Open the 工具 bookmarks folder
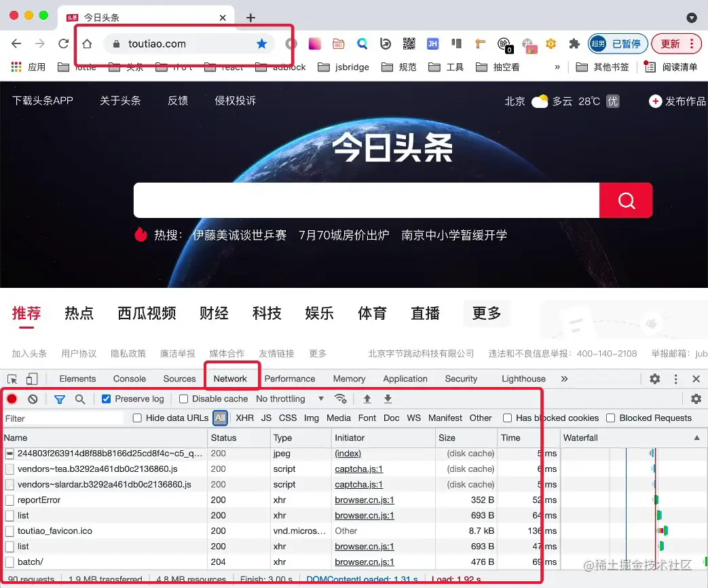 (446, 67)
